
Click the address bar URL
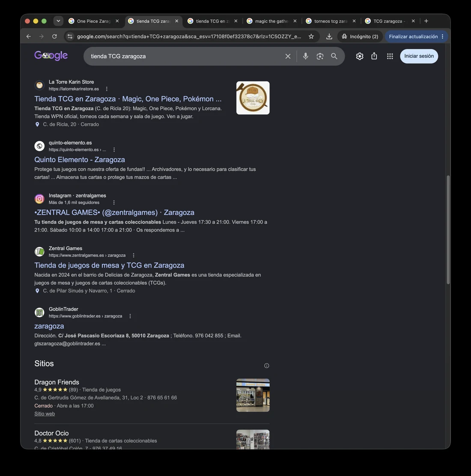pyautogui.click(x=189, y=36)
